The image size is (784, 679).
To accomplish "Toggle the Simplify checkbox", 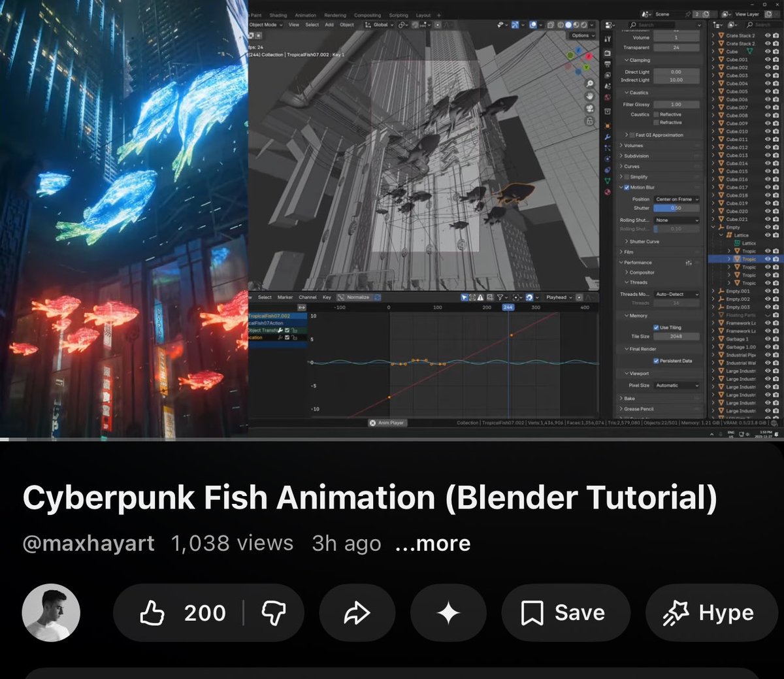I will (x=627, y=177).
